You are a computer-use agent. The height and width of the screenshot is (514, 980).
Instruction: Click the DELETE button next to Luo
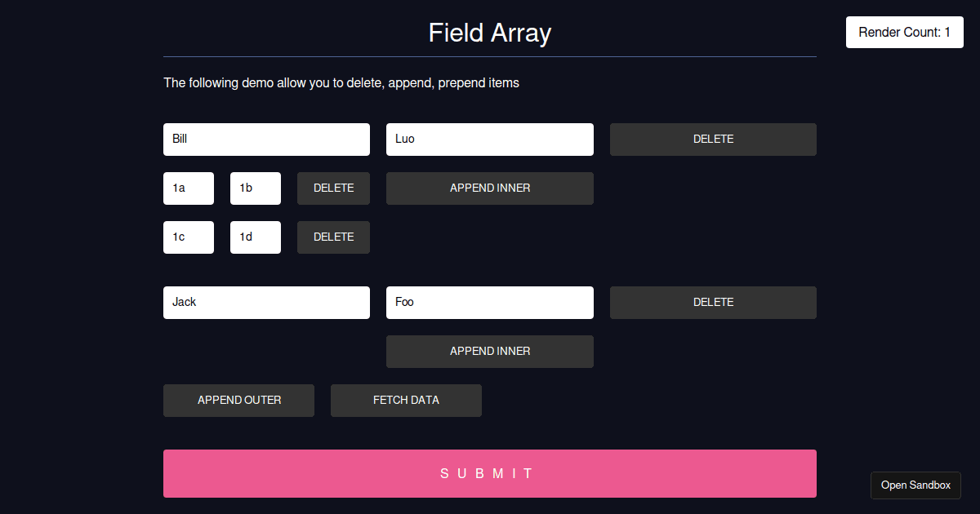click(x=712, y=139)
